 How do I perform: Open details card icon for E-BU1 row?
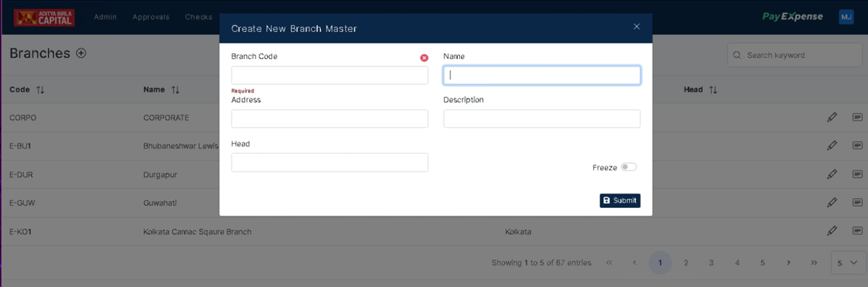tap(857, 145)
